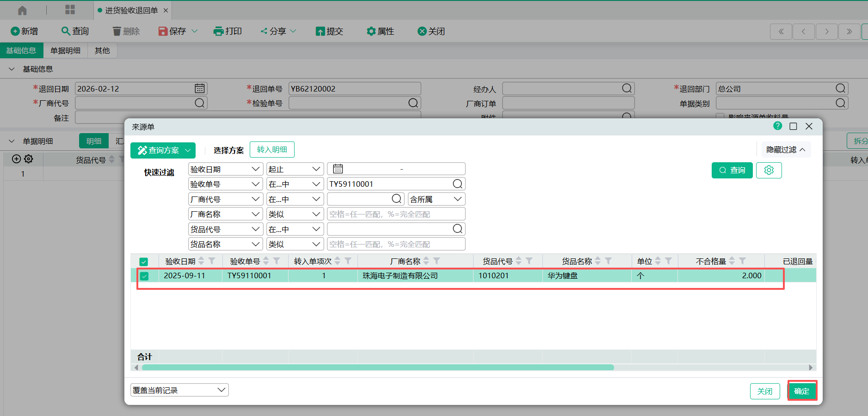Collapse the filters with 隐藏过滤

coord(785,150)
